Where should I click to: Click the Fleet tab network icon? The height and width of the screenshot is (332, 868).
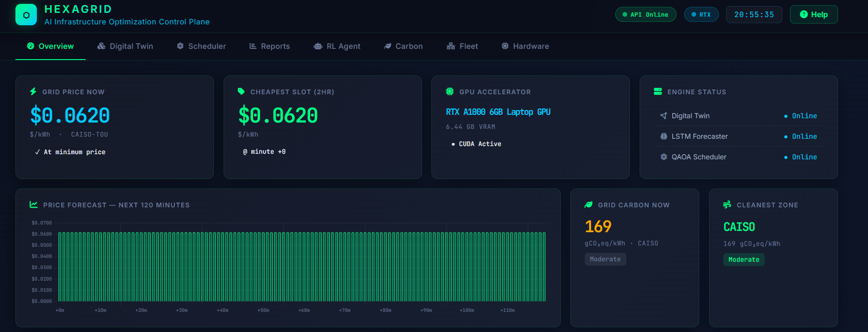coord(451,46)
